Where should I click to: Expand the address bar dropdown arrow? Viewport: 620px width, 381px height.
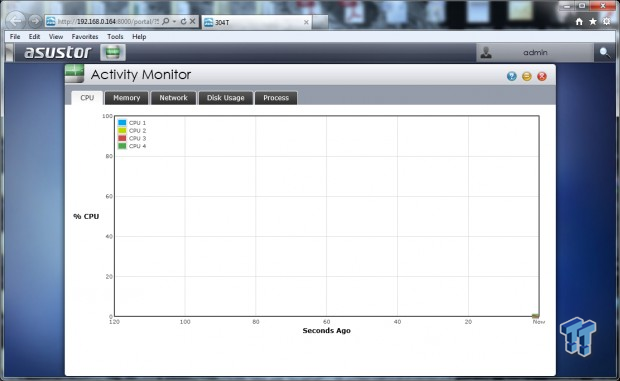174,21
